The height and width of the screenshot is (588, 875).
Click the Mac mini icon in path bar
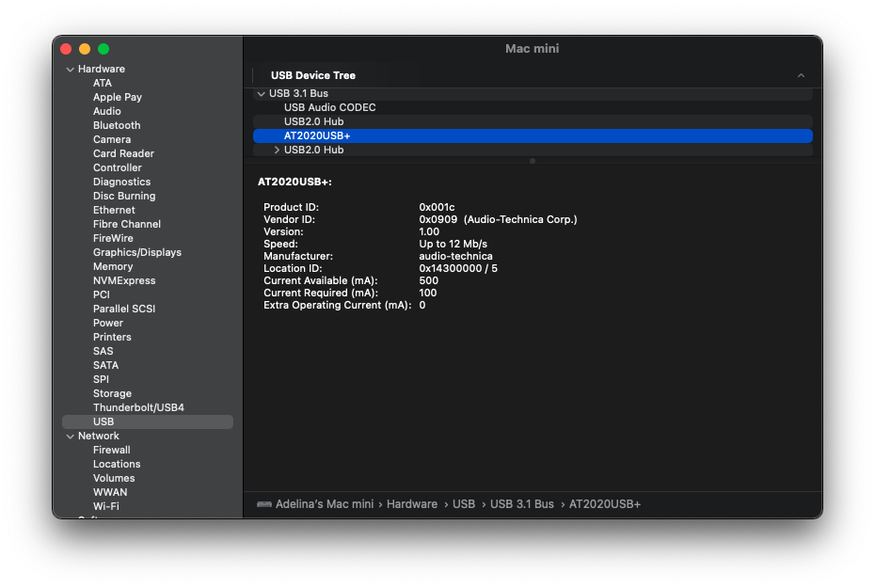coord(264,505)
